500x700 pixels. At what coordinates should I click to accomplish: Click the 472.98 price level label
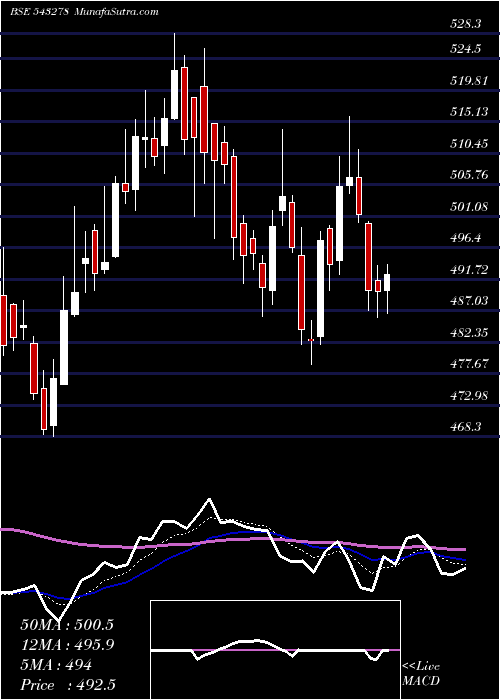[x=467, y=396]
